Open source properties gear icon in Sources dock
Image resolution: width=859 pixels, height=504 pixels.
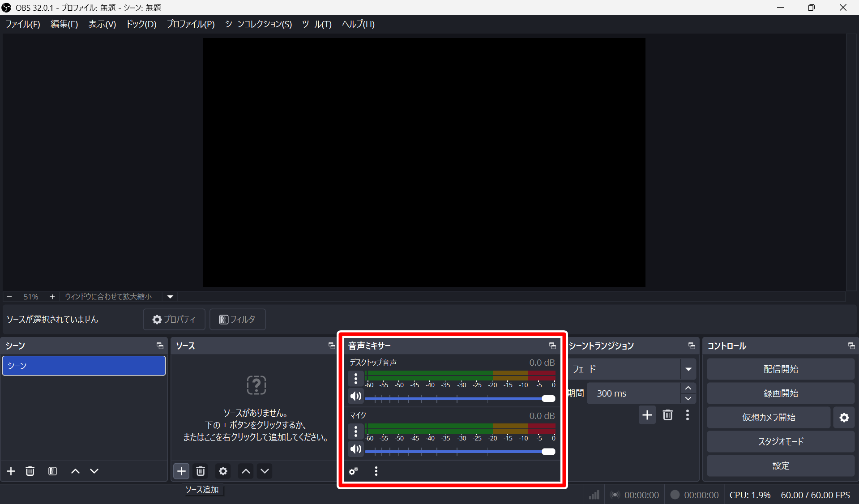click(223, 471)
